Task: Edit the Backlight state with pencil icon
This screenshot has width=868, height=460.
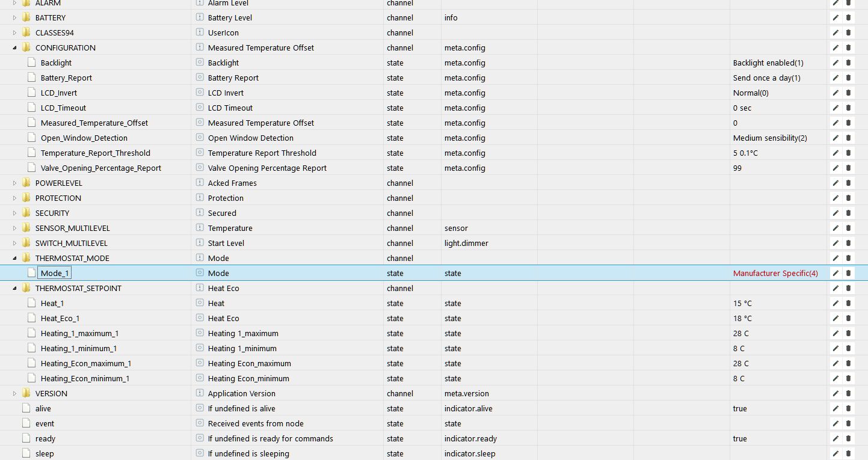Action: [836, 63]
